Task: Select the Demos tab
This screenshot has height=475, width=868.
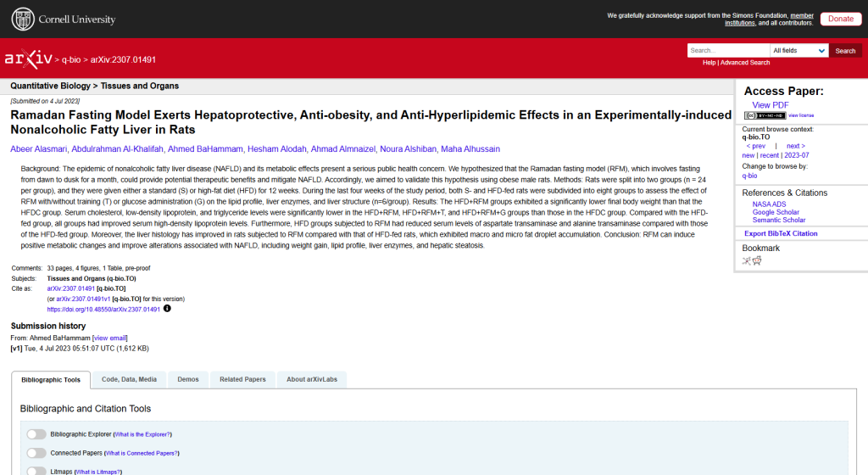Action: pos(188,379)
